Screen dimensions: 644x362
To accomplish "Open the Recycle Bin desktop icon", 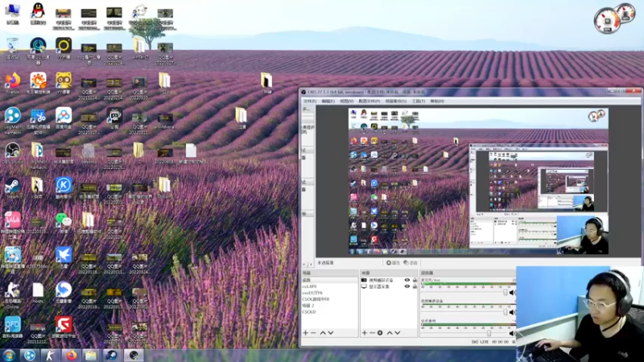I will (x=12, y=49).
